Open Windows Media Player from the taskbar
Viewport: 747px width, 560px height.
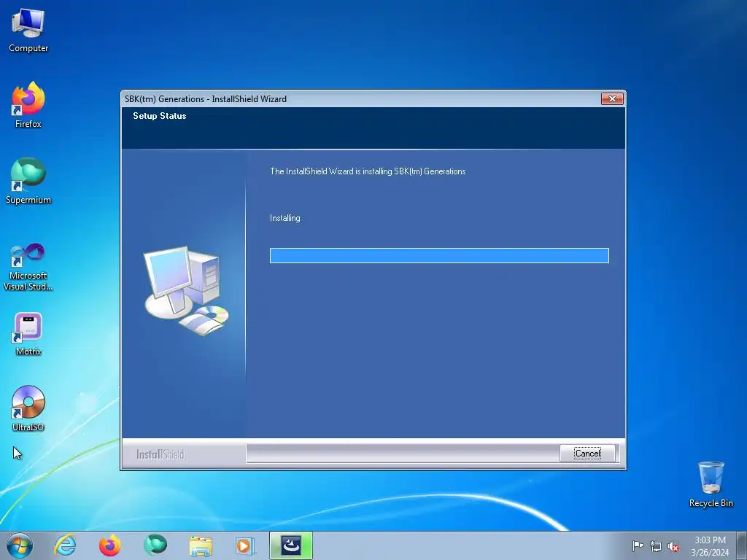click(245, 545)
